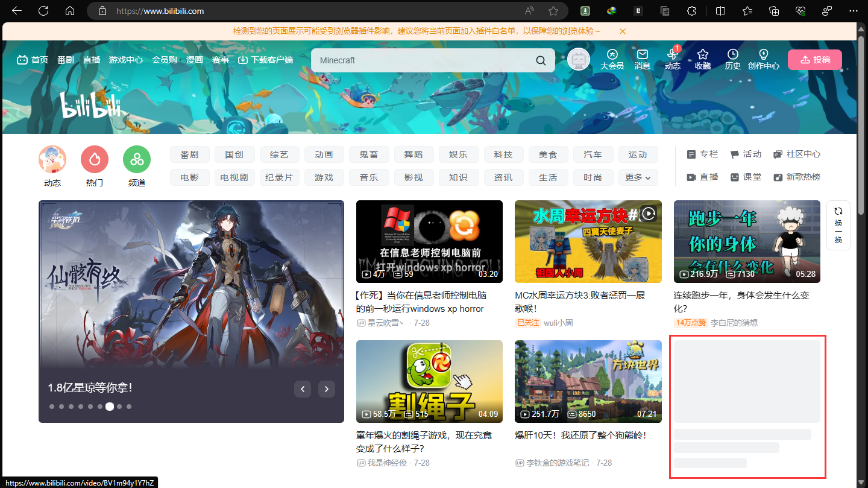Switch to the 番剧 category tab
868x488 pixels.
[189, 154]
